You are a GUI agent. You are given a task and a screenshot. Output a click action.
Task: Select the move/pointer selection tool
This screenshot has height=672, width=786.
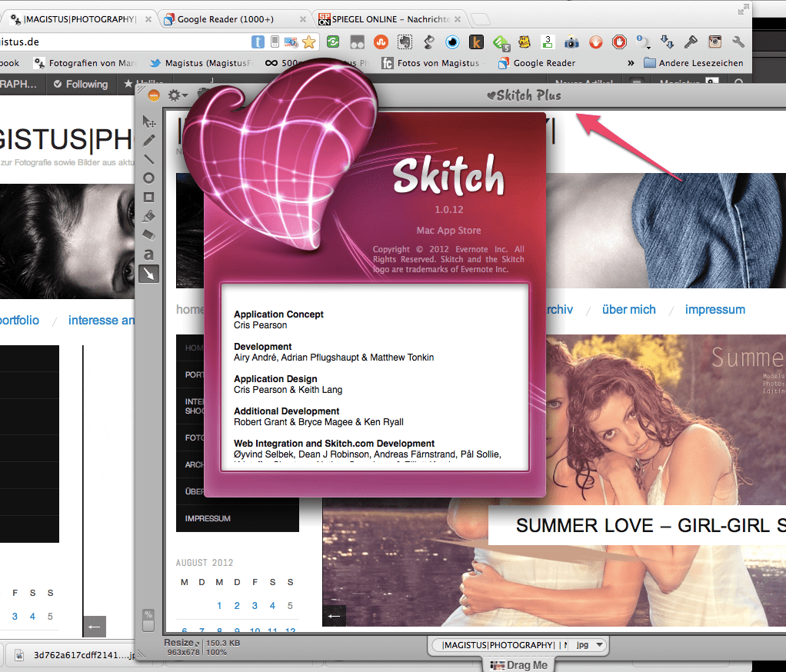point(149,121)
